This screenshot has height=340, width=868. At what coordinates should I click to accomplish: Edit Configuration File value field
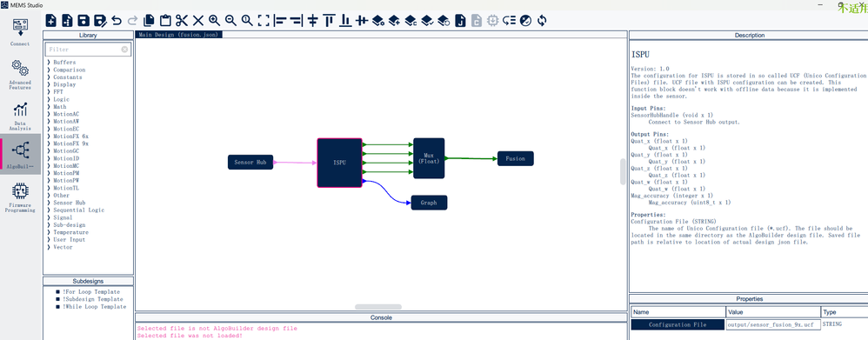click(773, 324)
